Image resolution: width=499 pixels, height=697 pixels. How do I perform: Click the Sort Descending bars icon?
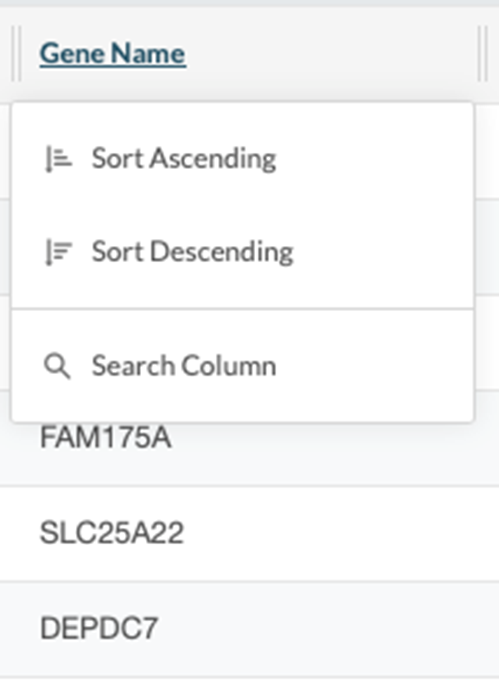click(58, 252)
